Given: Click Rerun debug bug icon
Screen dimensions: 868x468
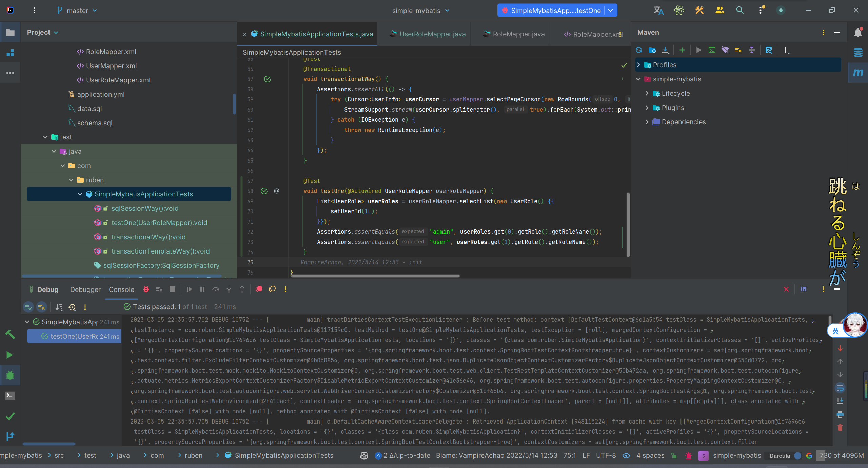Looking at the screenshot, I should tap(146, 289).
